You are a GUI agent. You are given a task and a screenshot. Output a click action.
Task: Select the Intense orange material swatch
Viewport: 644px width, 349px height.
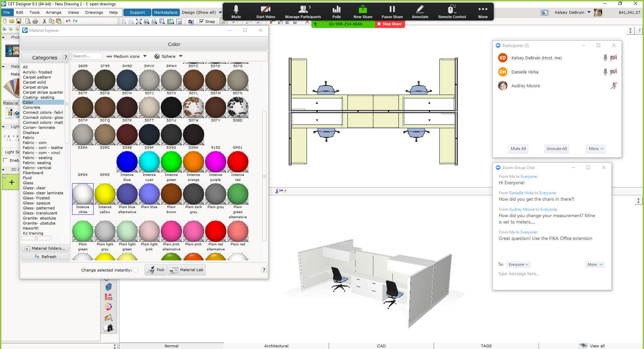[194, 162]
